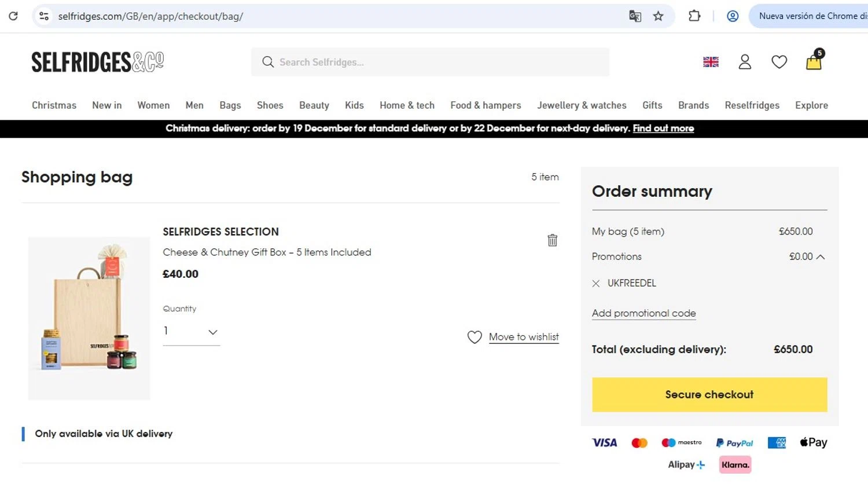Screen dimensions: 868x484
Task: Click the heart icon beside Move to wishlist
Action: pos(475,337)
